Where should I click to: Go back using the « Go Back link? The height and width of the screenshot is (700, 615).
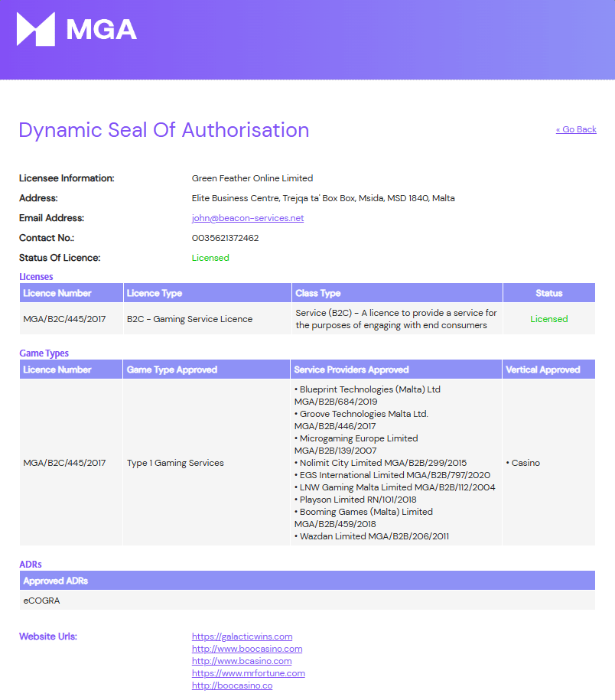[x=576, y=129]
